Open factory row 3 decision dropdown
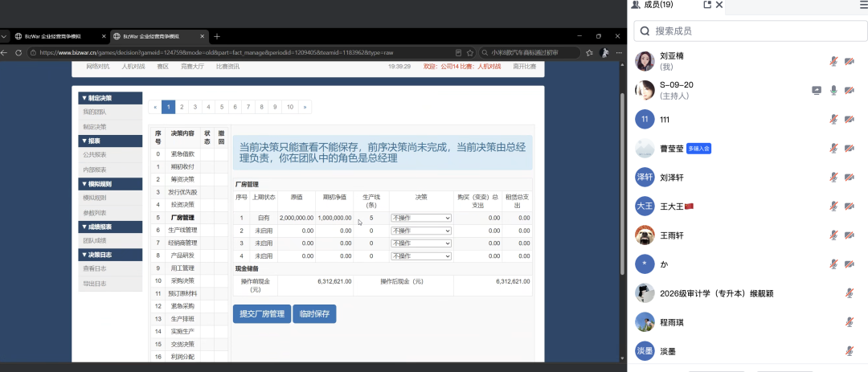Image resolution: width=868 pixels, height=372 pixels. [x=421, y=243]
